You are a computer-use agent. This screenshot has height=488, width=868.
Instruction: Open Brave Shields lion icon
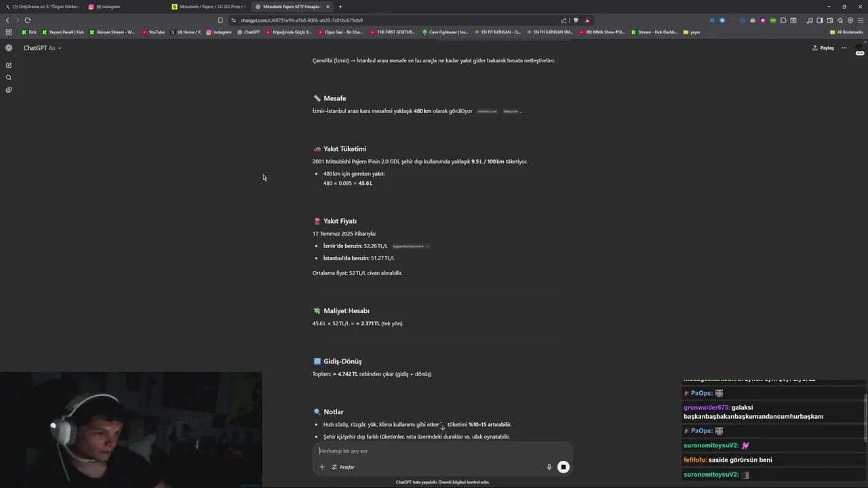pyautogui.click(x=576, y=20)
